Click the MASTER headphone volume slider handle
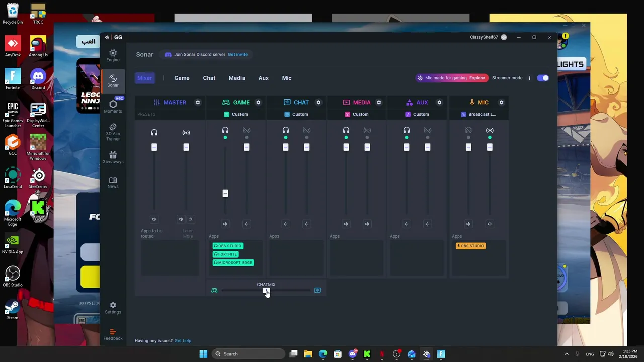644x362 pixels. point(154,147)
